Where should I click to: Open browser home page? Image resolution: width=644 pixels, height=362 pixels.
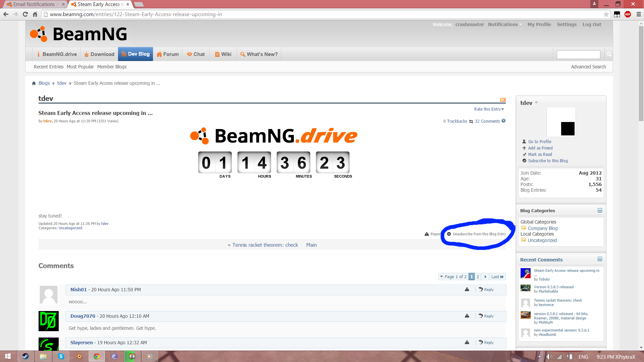click(35, 14)
